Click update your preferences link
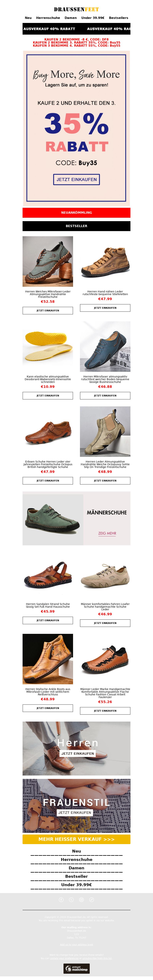 (64, 958)
